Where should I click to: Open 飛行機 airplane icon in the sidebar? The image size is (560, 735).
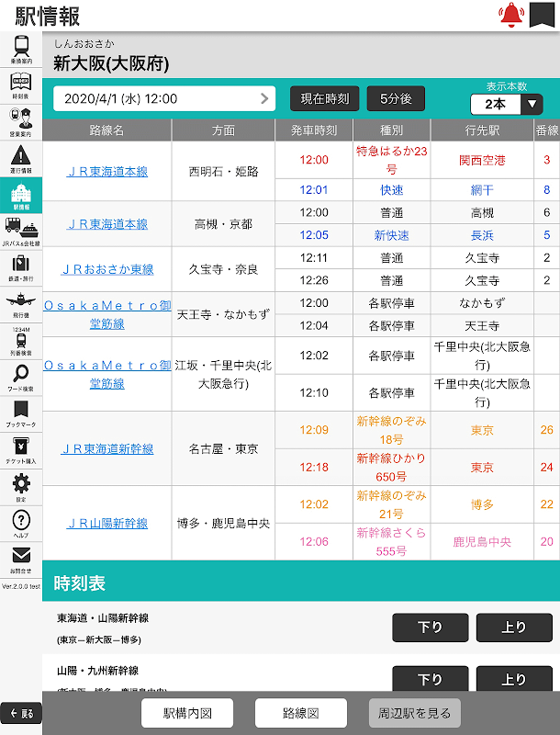tap(21, 305)
